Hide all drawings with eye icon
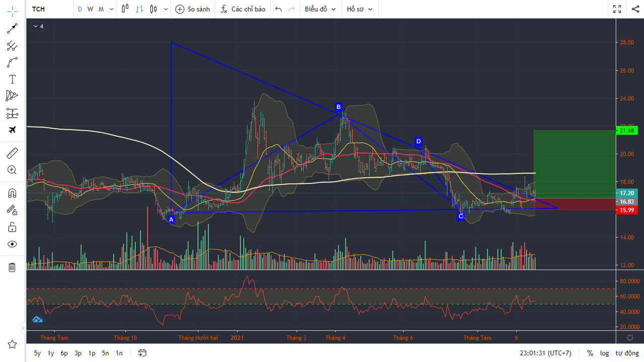The image size is (644, 362). [x=12, y=244]
